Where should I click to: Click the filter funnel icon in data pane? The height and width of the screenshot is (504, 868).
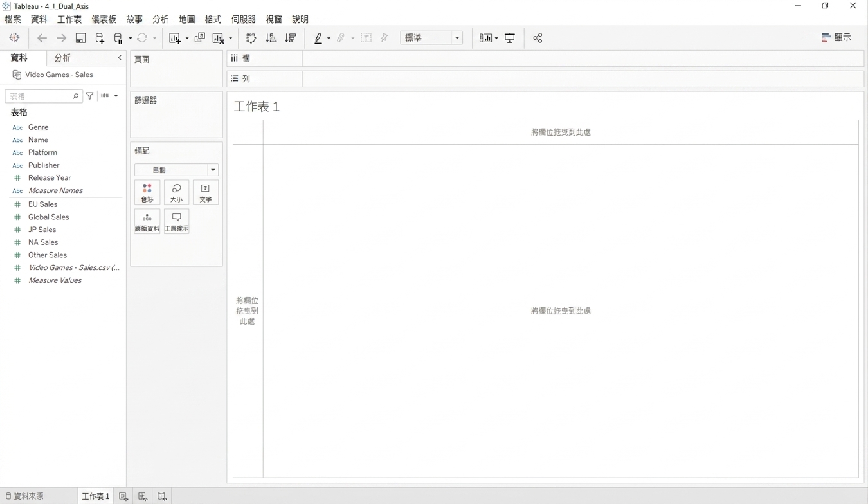[x=90, y=96]
